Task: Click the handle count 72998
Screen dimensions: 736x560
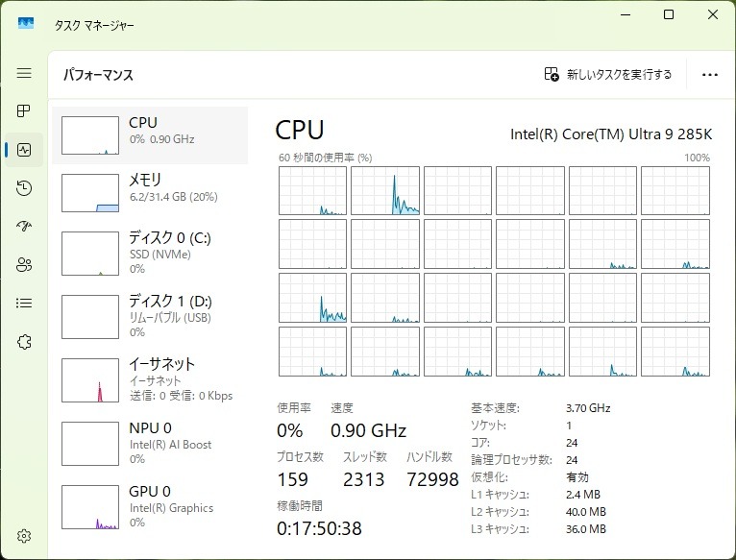Action: tap(432, 479)
